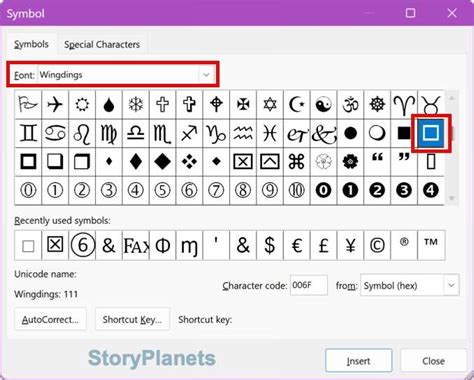Choose the boxed X symbol in grid
Viewport: 474px width, 380px height.
coord(243,162)
